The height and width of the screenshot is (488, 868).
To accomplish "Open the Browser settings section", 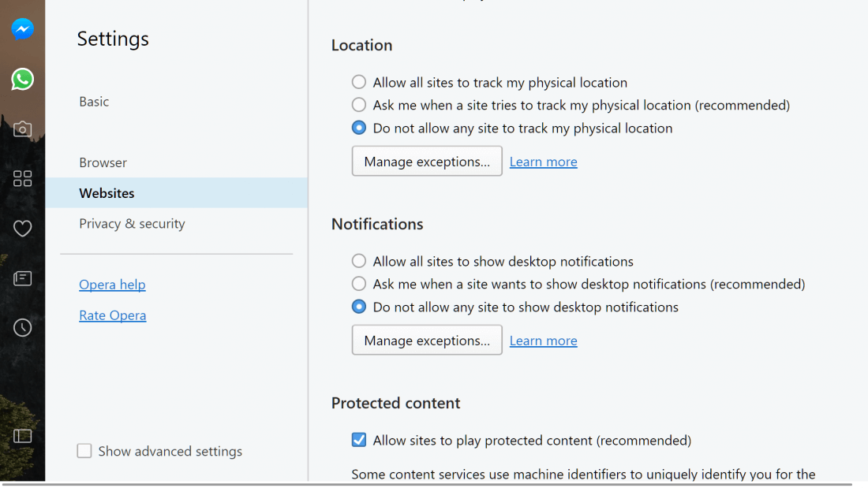I will (103, 162).
